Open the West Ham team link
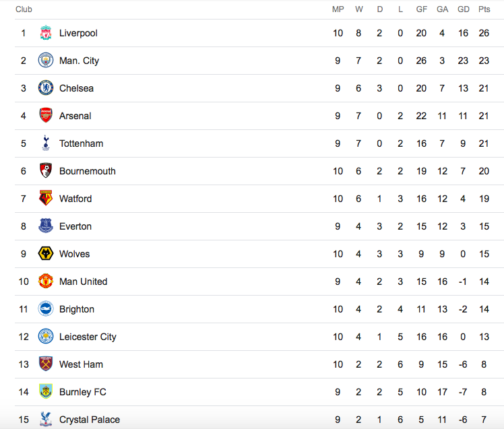 [81, 364]
